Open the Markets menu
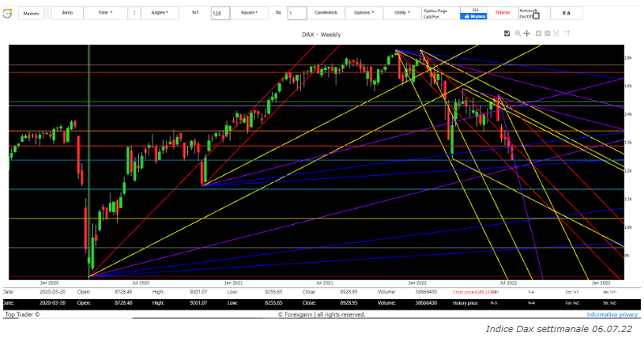Screen dimensions: 644x337 tap(31, 14)
